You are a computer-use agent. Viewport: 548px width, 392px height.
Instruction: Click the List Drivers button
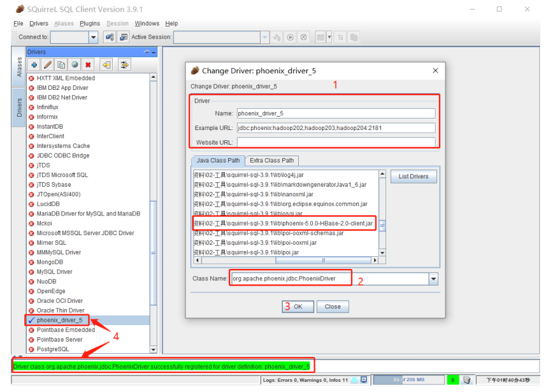[x=414, y=177]
